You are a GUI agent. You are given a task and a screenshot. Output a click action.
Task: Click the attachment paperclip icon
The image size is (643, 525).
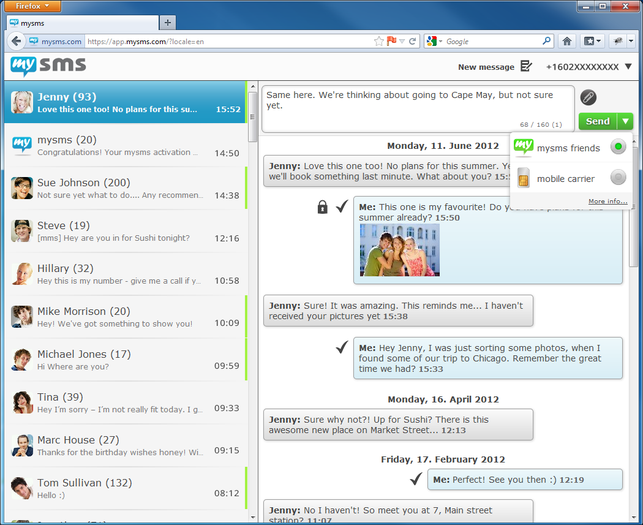(x=589, y=98)
